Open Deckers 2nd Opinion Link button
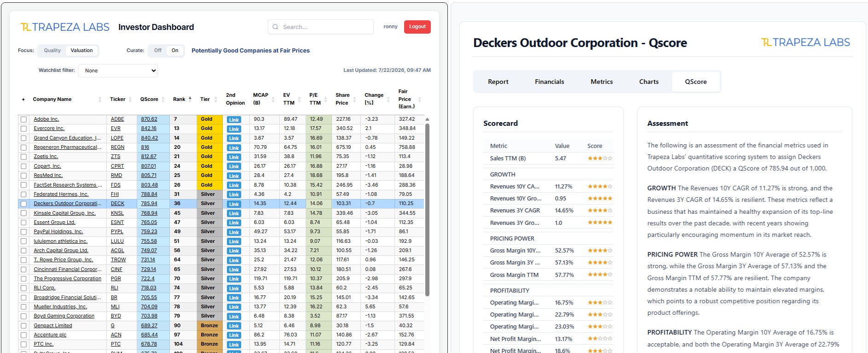868x353 pixels. [x=234, y=204]
